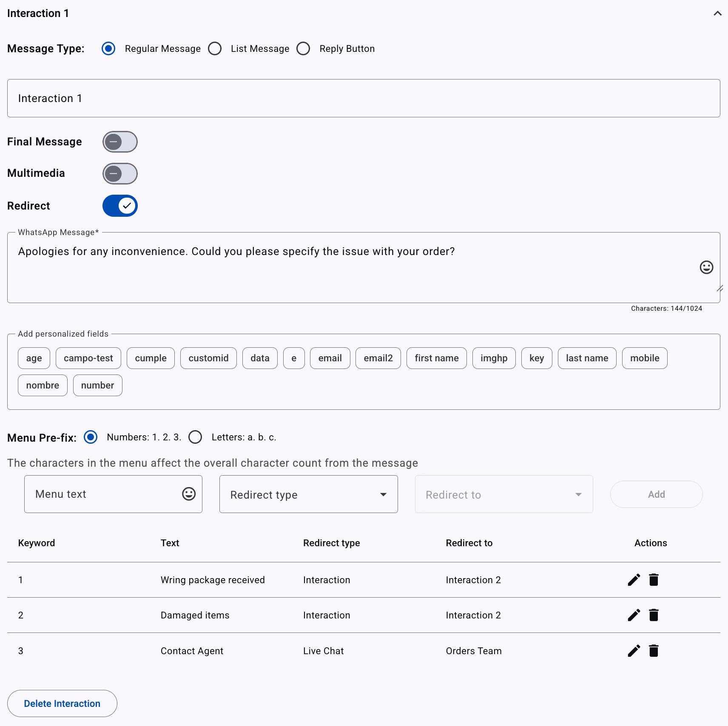Insert the key personalized field
Viewport: 728px width, 726px height.
[537, 358]
